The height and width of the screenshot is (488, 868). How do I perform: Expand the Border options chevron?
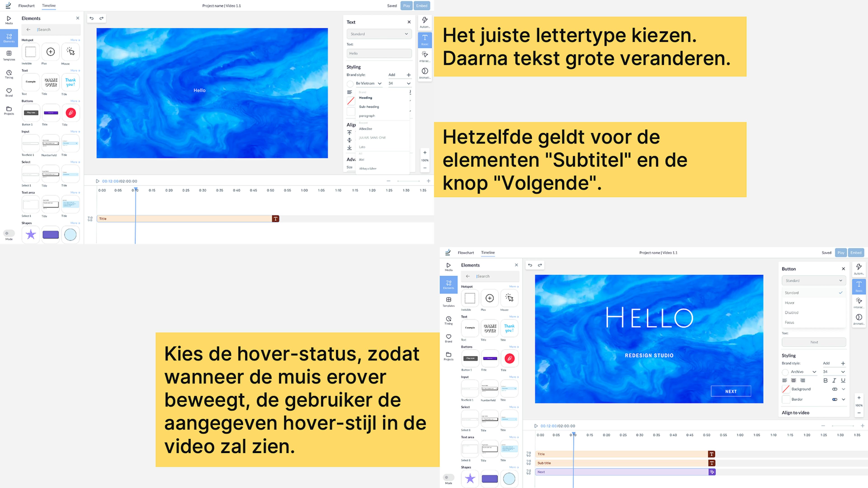(843, 399)
